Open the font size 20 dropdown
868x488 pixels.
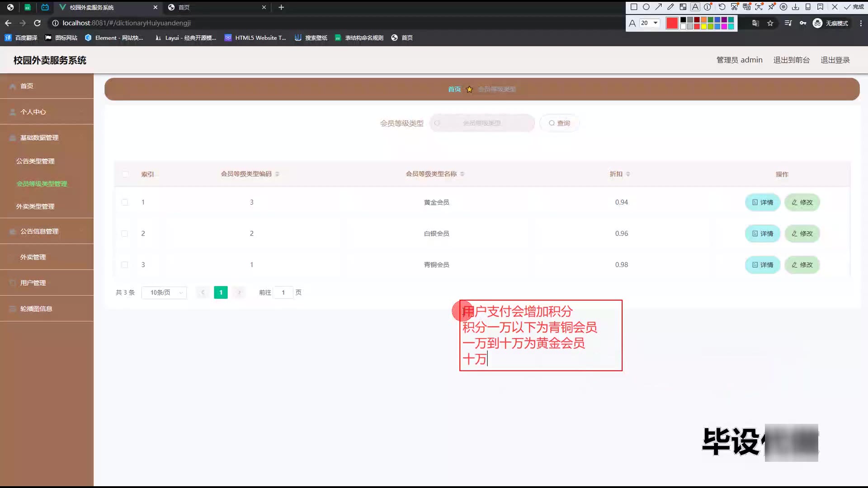650,23
